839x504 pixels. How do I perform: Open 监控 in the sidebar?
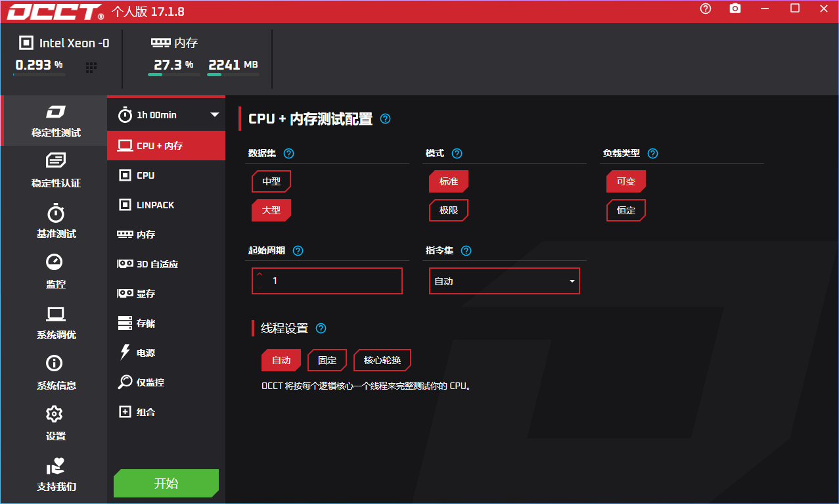(x=56, y=273)
